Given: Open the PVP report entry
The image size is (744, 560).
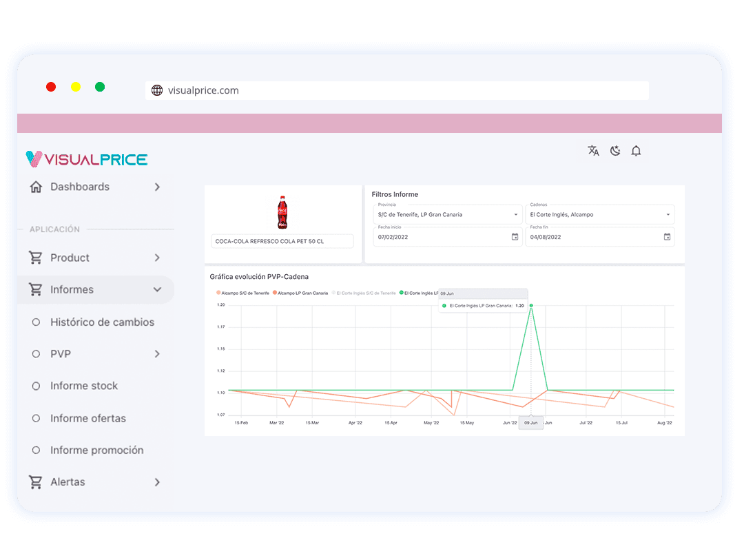Looking at the screenshot, I should tap(61, 354).
